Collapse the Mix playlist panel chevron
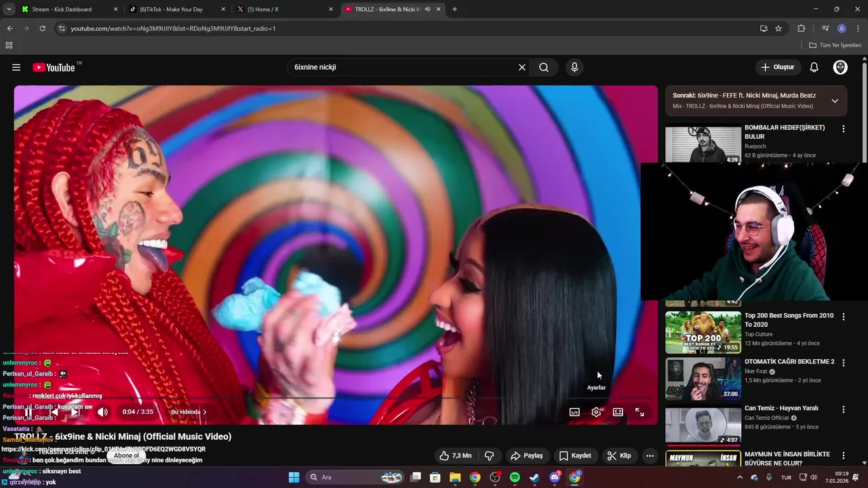The image size is (868, 488). [x=835, y=100]
